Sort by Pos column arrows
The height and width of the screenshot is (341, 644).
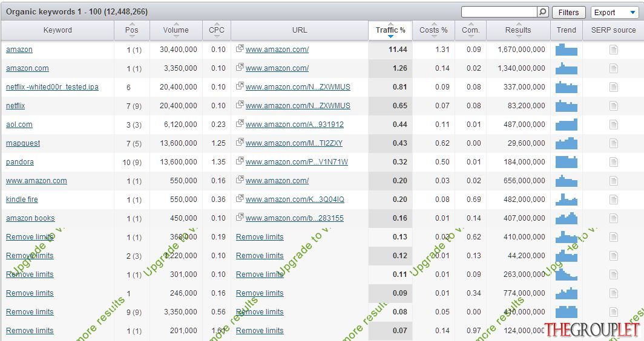click(x=132, y=30)
